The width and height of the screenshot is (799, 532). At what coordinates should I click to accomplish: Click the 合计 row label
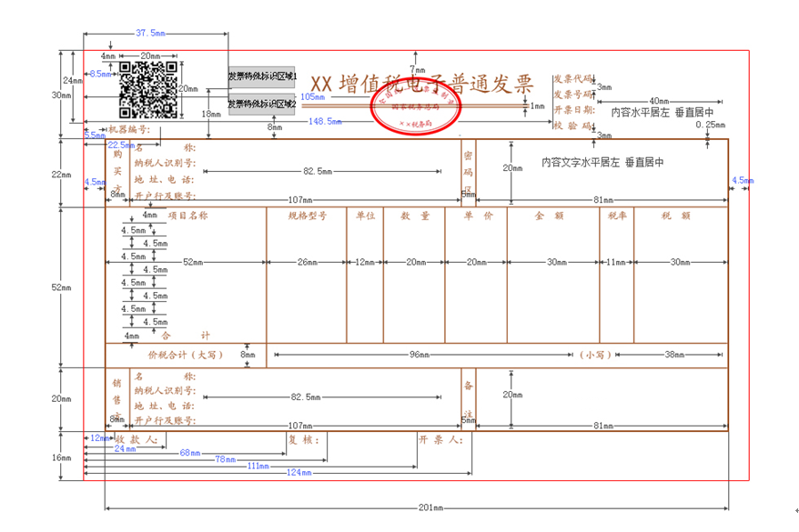tap(186, 336)
